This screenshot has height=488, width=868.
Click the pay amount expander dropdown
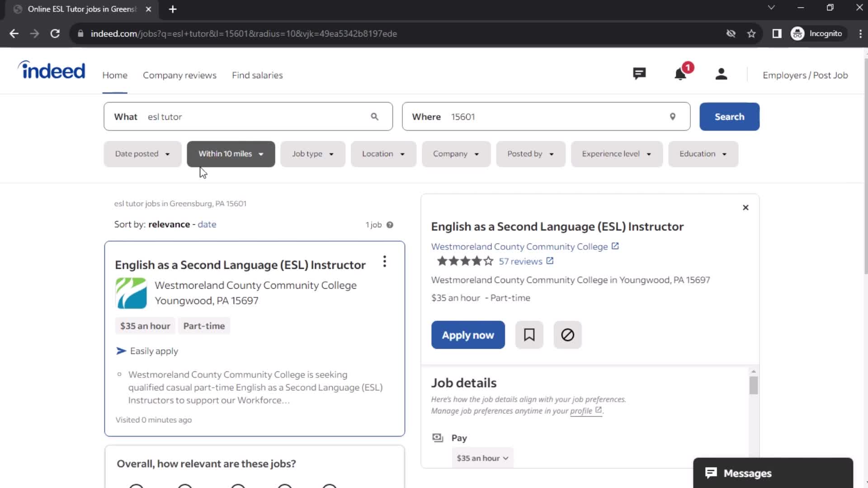[x=481, y=458]
